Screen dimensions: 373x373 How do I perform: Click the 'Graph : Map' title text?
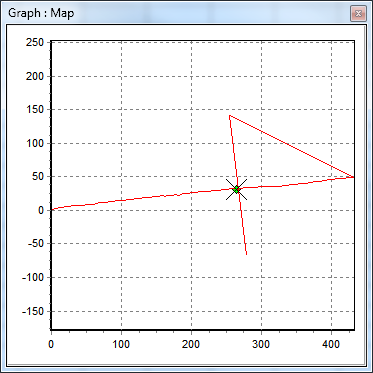pos(41,13)
